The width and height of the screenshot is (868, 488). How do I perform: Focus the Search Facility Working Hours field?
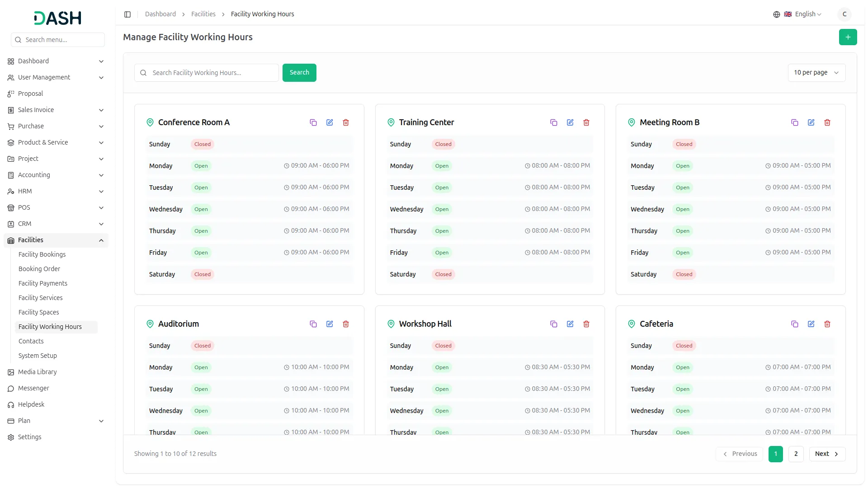[207, 73]
